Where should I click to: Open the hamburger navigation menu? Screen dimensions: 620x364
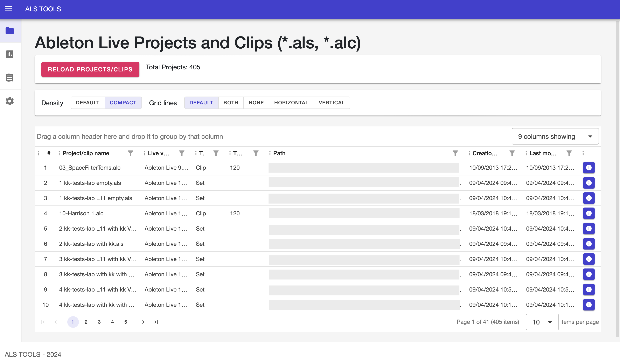pyautogui.click(x=8, y=9)
